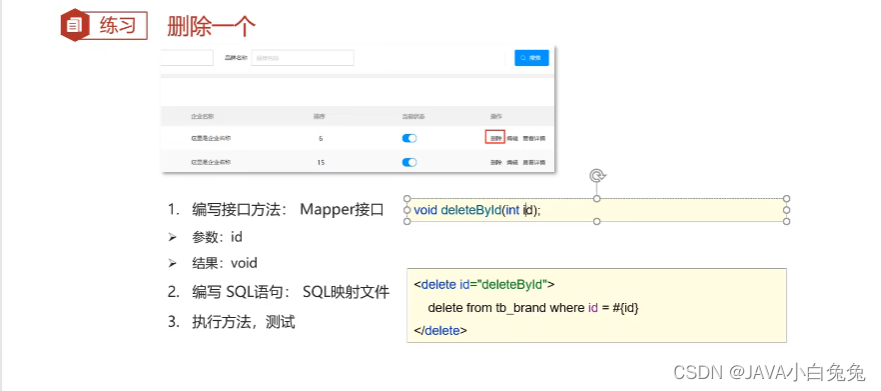
Task: Click the closing </delete> tag line
Action: 440,330
